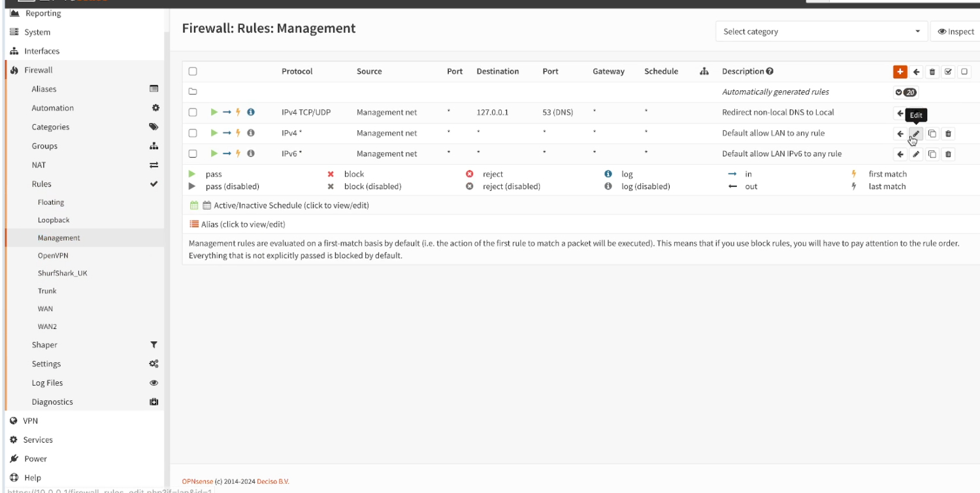This screenshot has height=493, width=980.
Task: Toggle the select-all checkbox in the rules header
Action: tap(193, 72)
